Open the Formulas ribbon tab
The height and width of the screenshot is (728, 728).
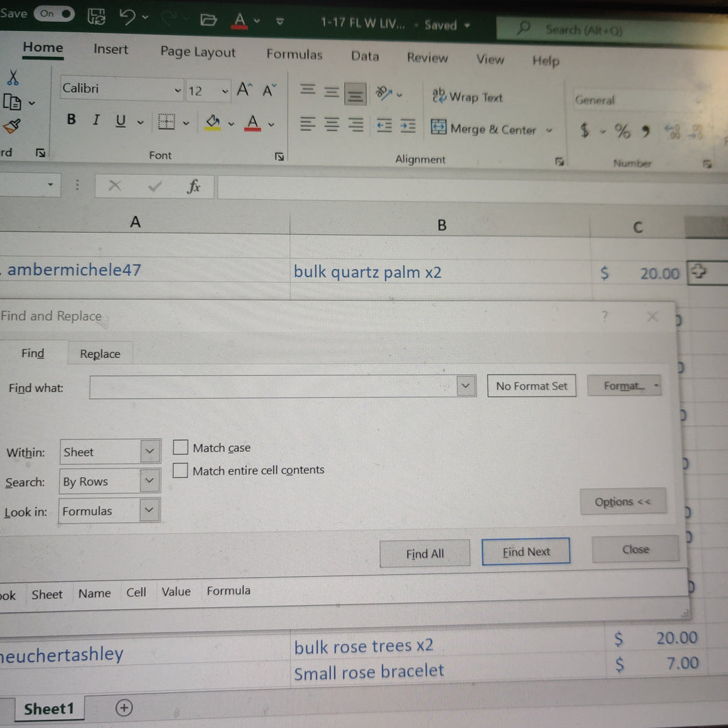tap(295, 54)
